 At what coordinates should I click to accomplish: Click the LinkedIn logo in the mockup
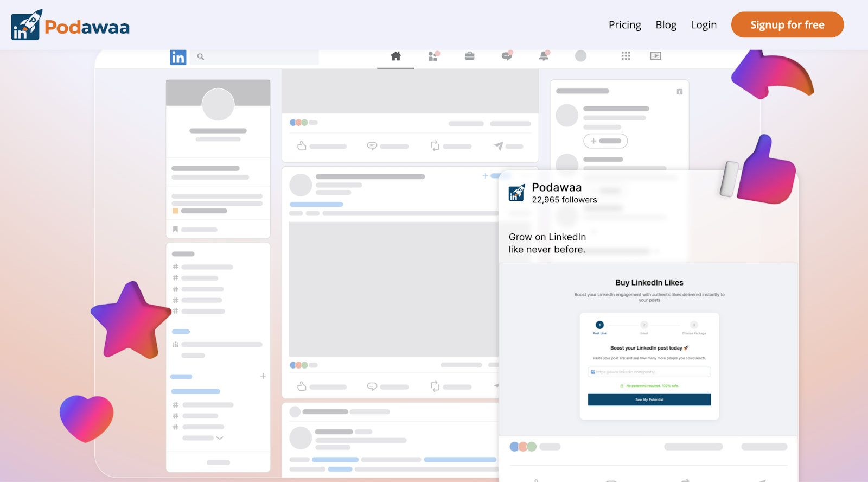tap(178, 57)
